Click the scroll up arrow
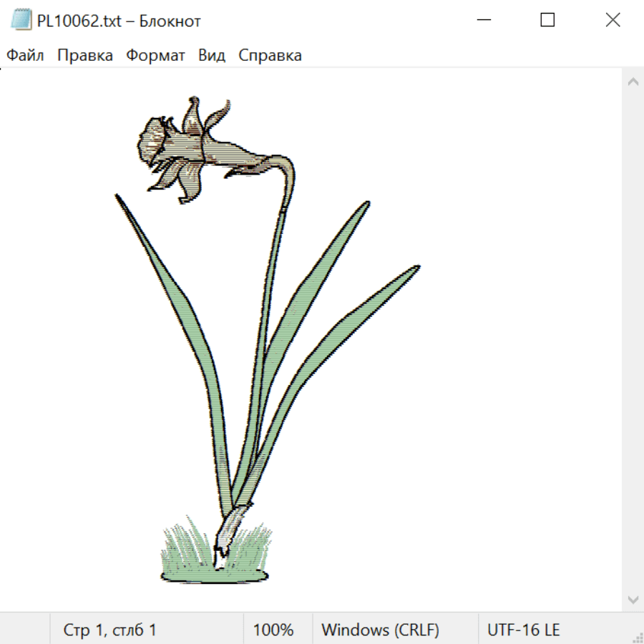The width and height of the screenshot is (644, 644). tap(633, 82)
